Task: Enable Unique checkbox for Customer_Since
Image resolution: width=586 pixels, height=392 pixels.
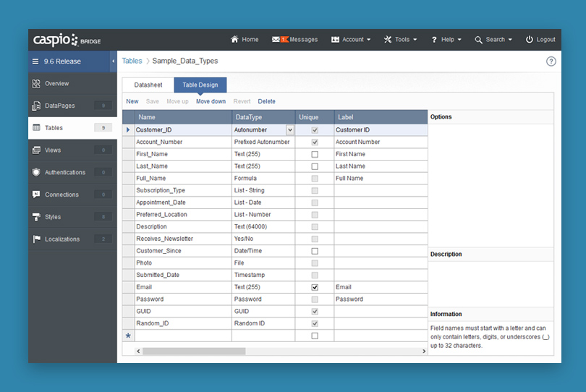Action: click(315, 251)
